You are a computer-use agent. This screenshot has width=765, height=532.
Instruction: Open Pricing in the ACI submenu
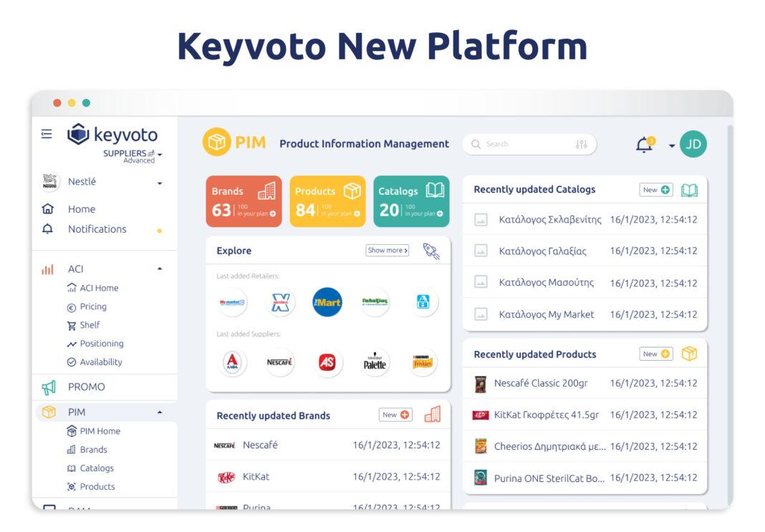[93, 306]
